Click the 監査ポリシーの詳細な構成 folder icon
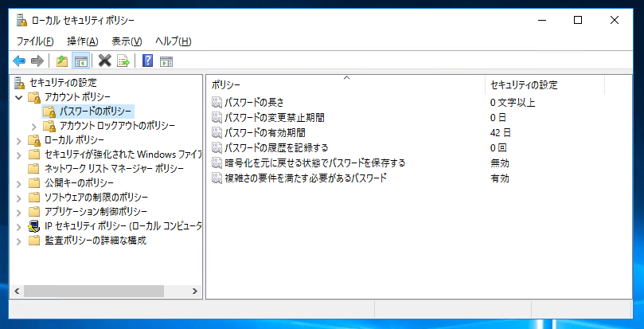Screen dimensions: 644x329 coord(33,240)
